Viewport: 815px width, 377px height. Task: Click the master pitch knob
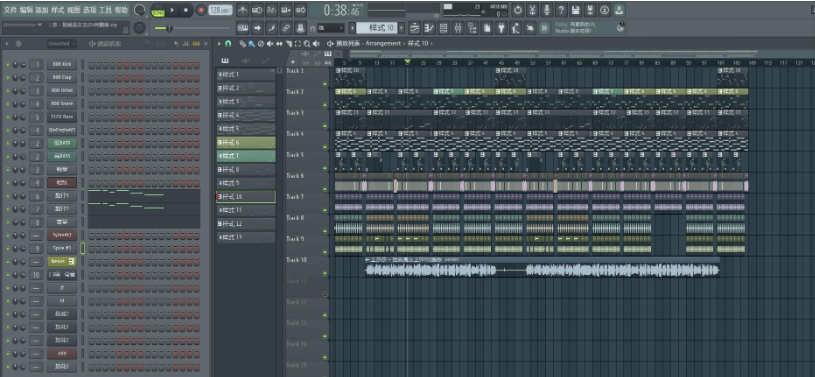[x=140, y=28]
